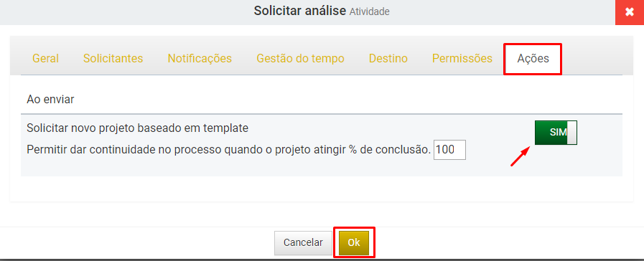The width and height of the screenshot is (644, 261).
Task: Open the Destino tab
Action: [x=388, y=59]
